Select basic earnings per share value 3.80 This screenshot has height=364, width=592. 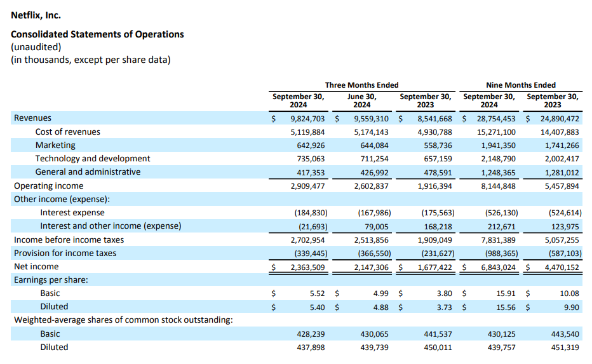[445, 293]
